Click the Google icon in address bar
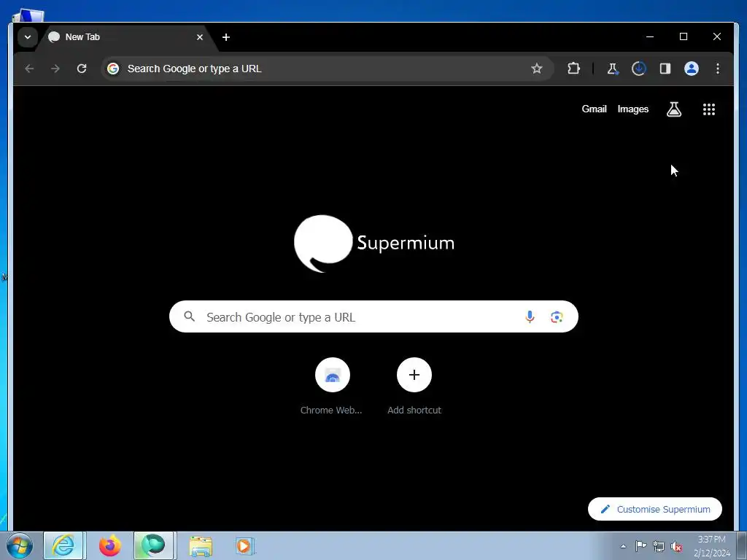747x560 pixels. tap(113, 69)
